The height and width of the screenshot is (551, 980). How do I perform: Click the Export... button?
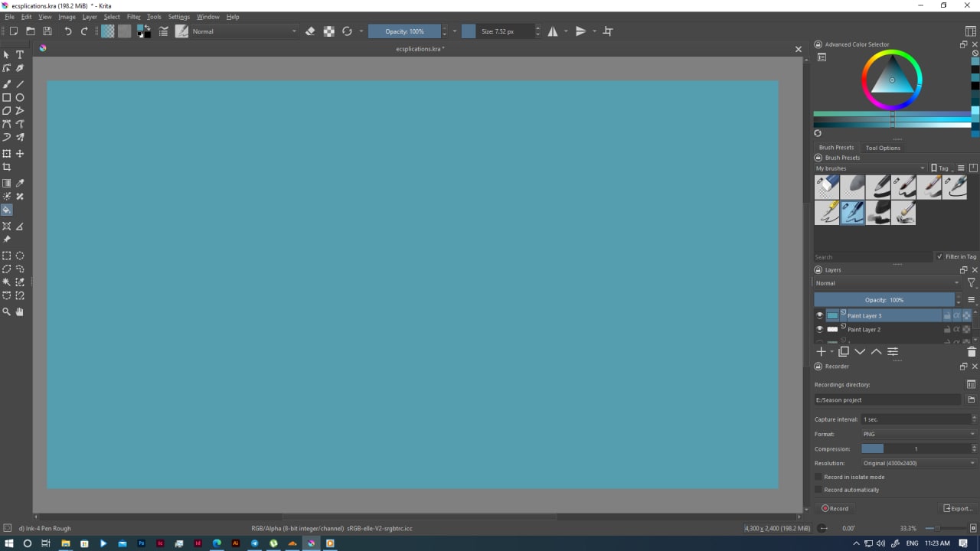click(957, 508)
